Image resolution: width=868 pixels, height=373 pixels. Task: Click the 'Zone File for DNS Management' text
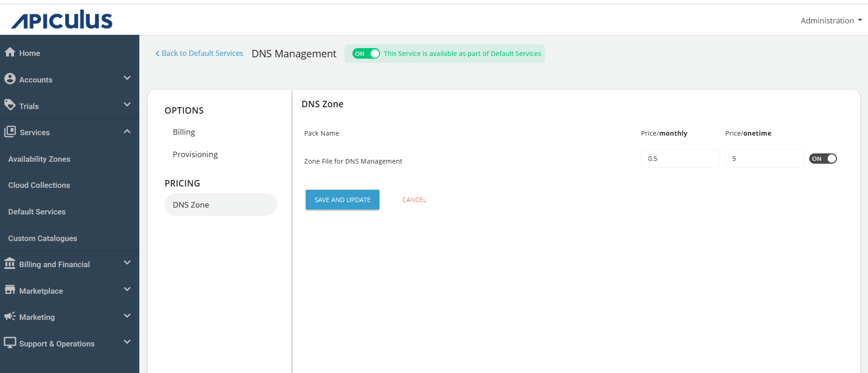[353, 161]
